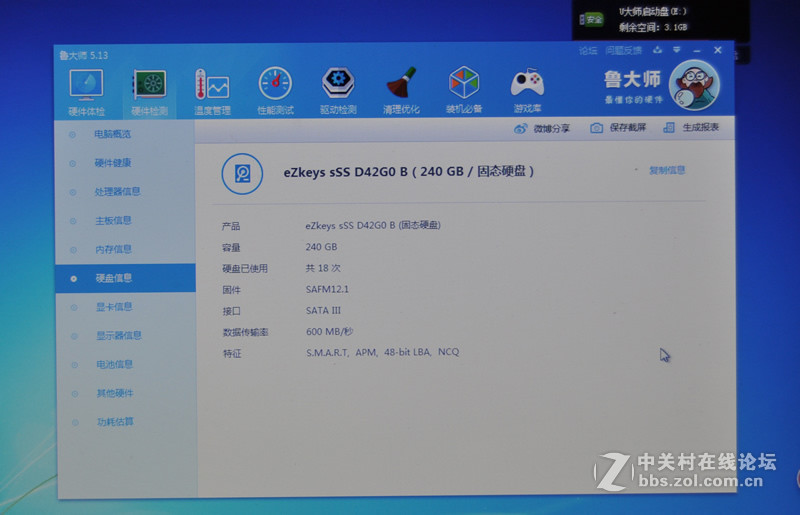Click product value eZkeys sSS D42G0 B (固态硬盘)
This screenshot has width=800, height=515.
(373, 225)
